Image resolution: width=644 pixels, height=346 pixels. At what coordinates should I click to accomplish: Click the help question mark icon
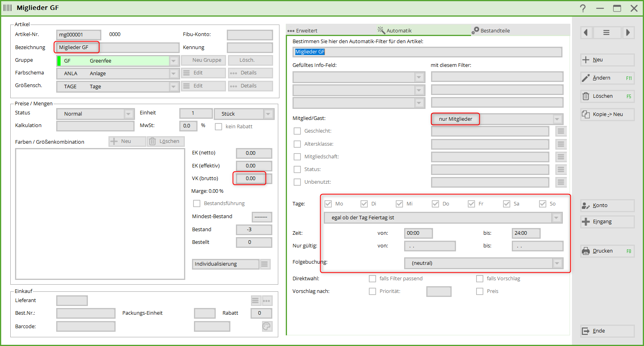coord(583,8)
